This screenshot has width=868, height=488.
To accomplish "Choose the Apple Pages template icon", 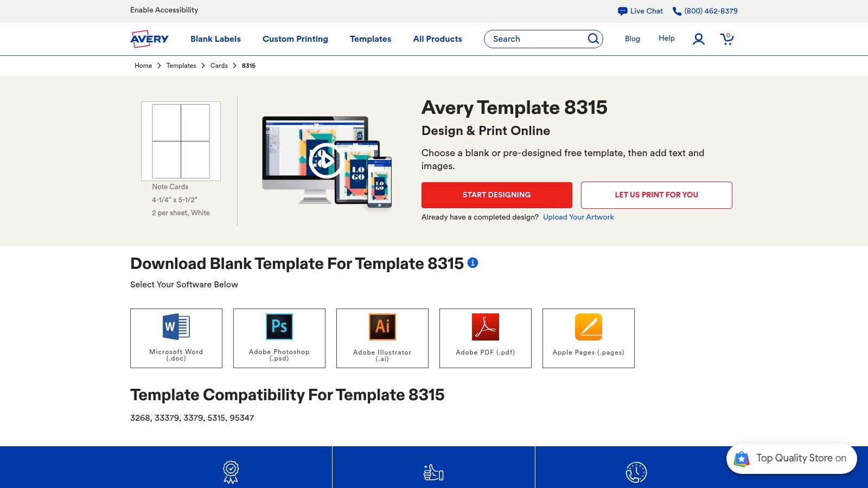I will point(589,327).
